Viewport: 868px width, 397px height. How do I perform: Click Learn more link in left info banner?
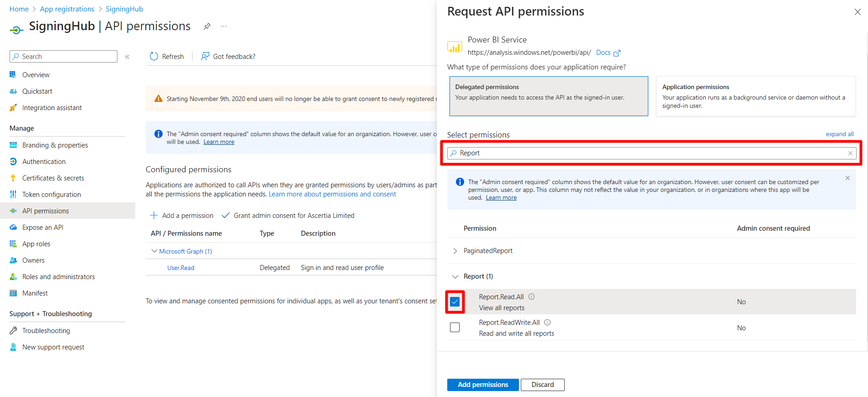click(219, 142)
